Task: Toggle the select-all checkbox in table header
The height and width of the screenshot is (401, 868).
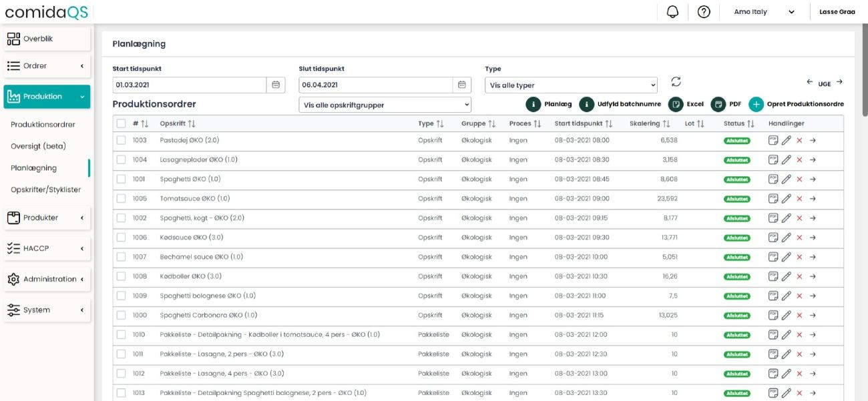Action: tap(121, 123)
